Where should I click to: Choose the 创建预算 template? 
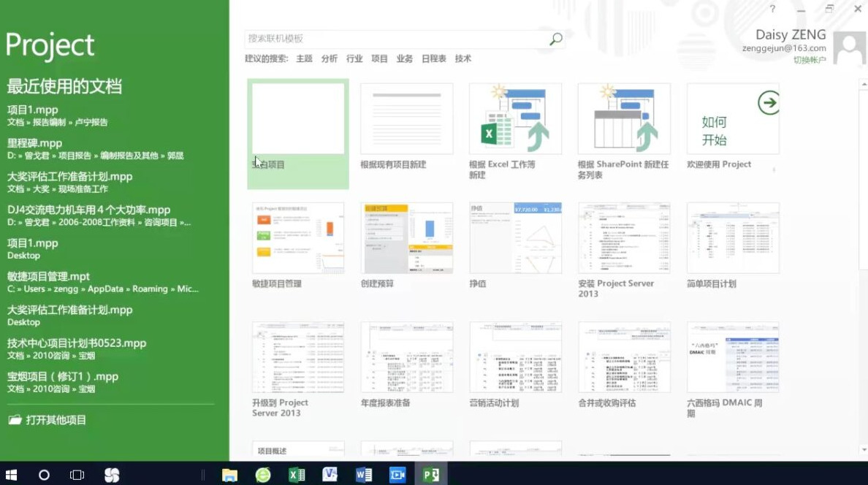coord(407,246)
